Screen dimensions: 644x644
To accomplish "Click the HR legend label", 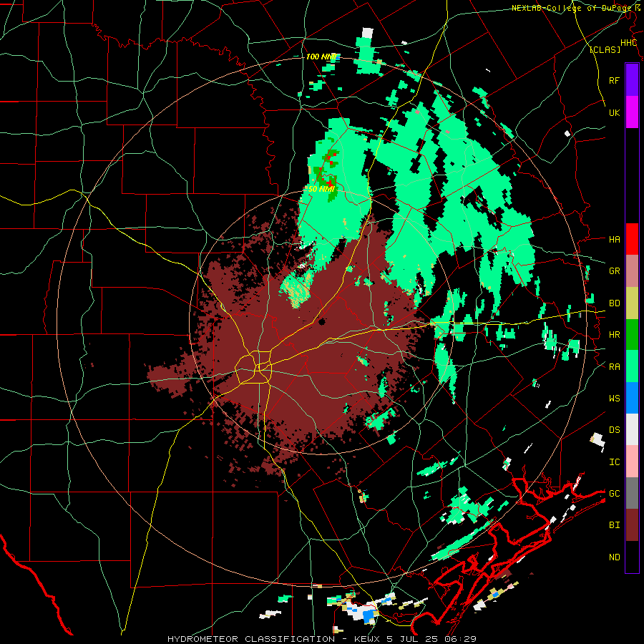I will pyautogui.click(x=614, y=335).
